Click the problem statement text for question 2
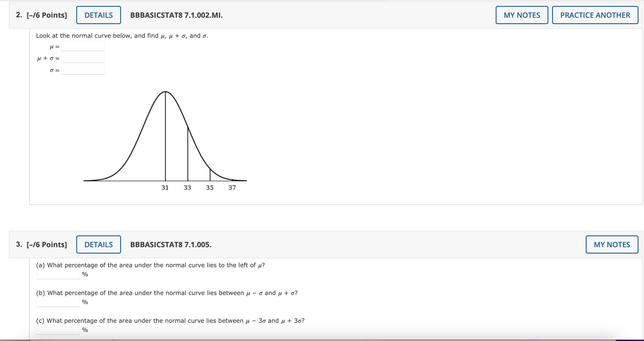The image size is (644, 341). [x=122, y=36]
